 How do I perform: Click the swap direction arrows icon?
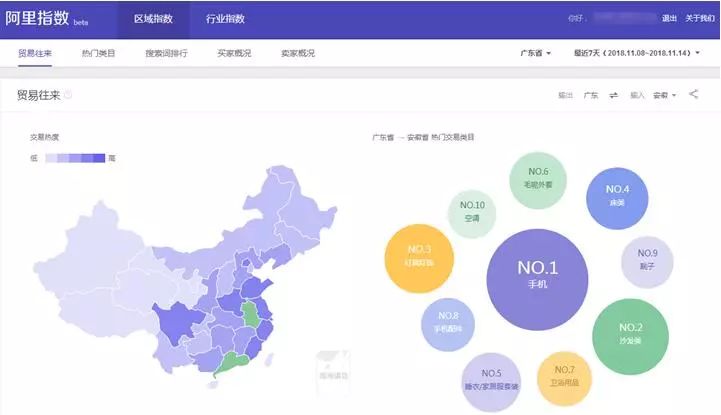pos(613,95)
